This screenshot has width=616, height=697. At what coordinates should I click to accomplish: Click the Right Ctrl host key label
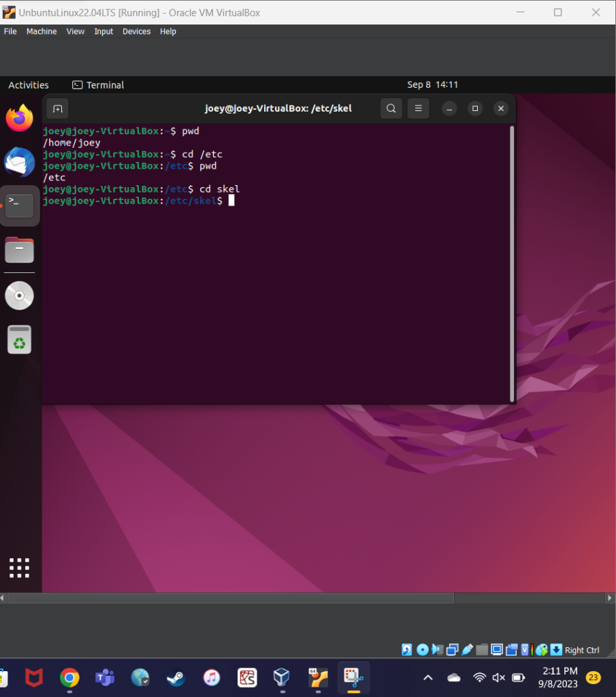pyautogui.click(x=582, y=650)
